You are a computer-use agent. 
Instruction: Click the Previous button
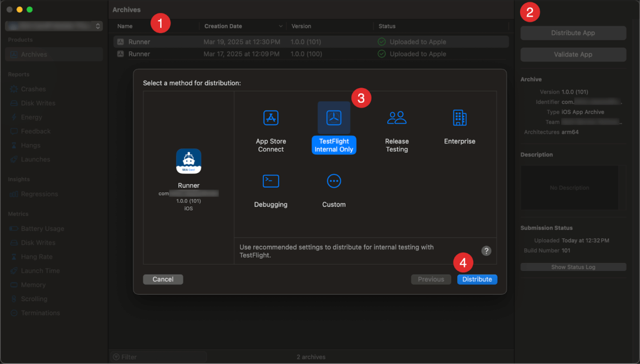pyautogui.click(x=431, y=279)
